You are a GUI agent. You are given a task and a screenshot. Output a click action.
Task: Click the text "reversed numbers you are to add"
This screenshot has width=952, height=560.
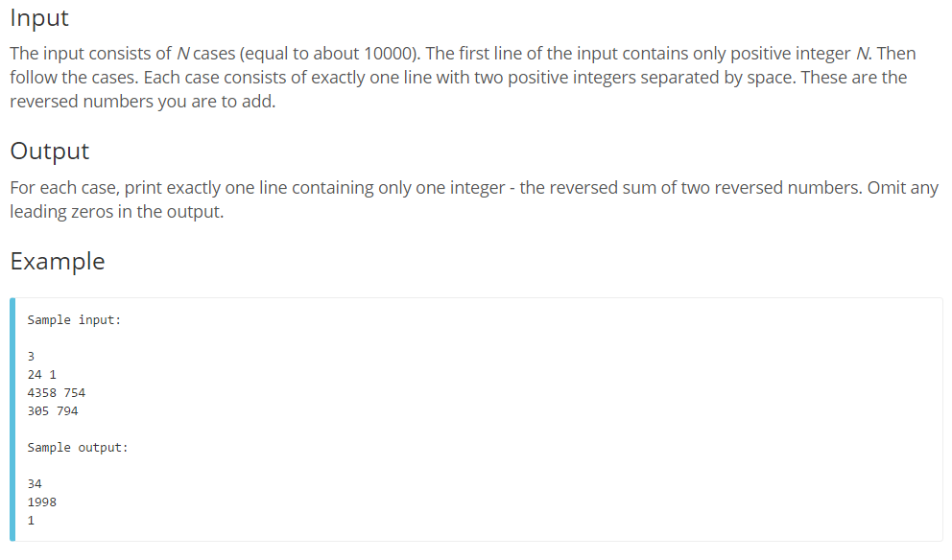click(142, 102)
